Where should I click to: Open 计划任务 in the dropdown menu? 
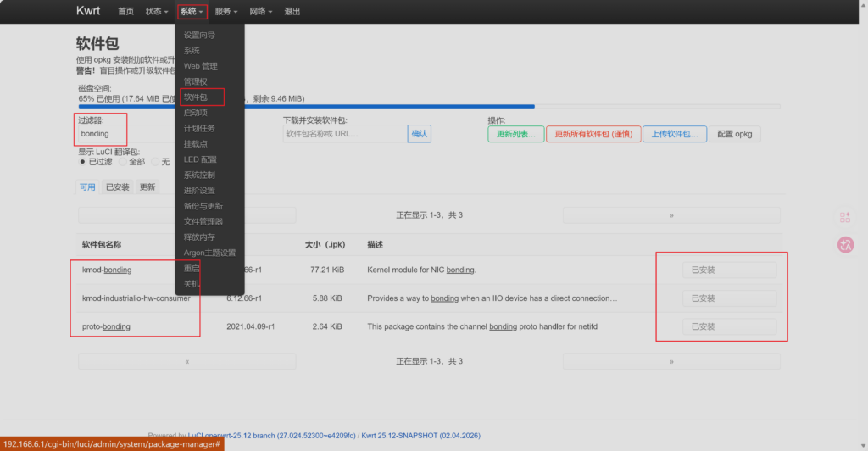199,129
